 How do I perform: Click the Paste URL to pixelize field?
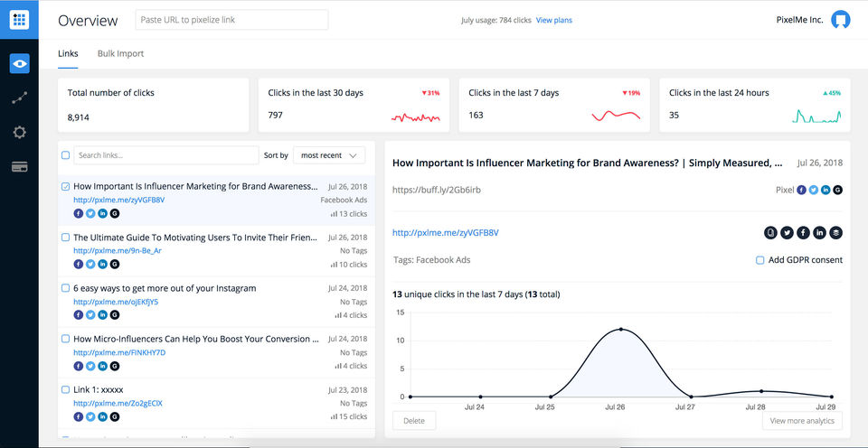231,20
